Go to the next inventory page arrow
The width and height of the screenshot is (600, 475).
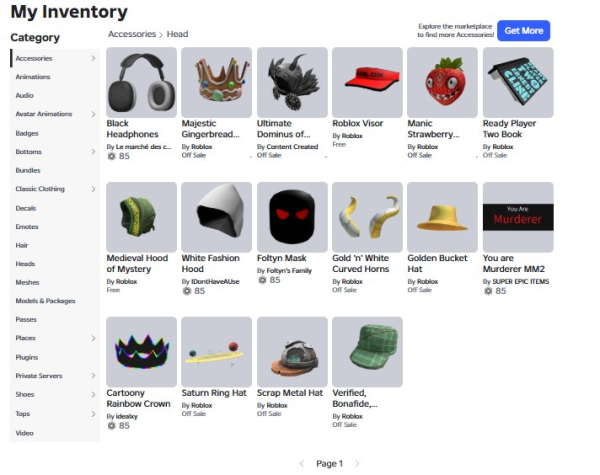click(357, 464)
